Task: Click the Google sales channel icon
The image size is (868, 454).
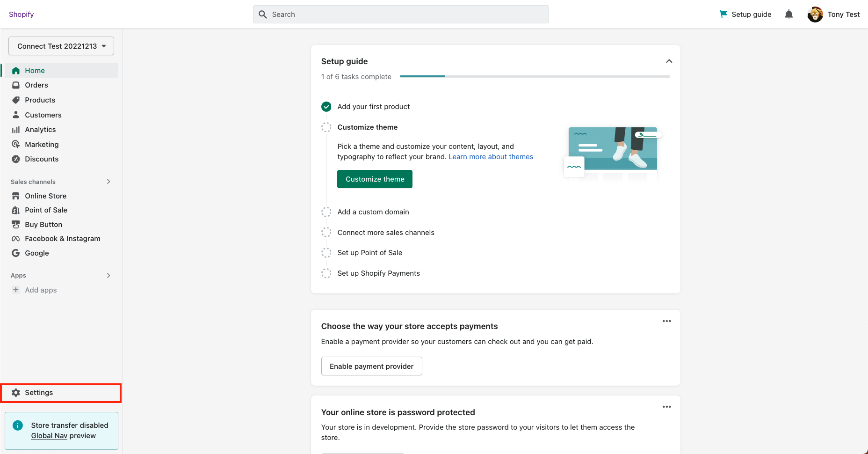Action: (x=16, y=253)
